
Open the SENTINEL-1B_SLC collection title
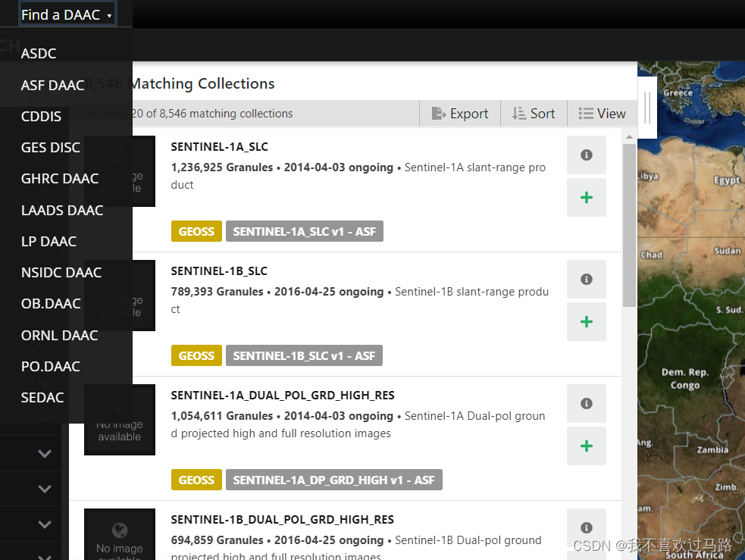219,271
